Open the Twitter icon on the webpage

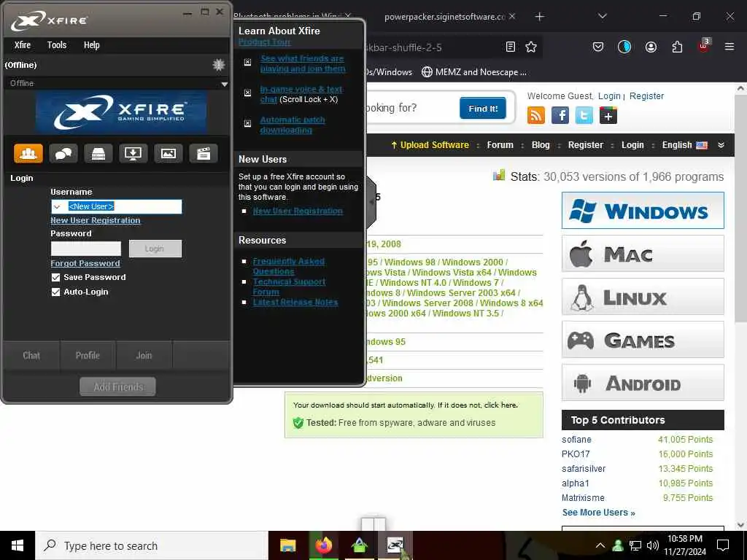(584, 115)
